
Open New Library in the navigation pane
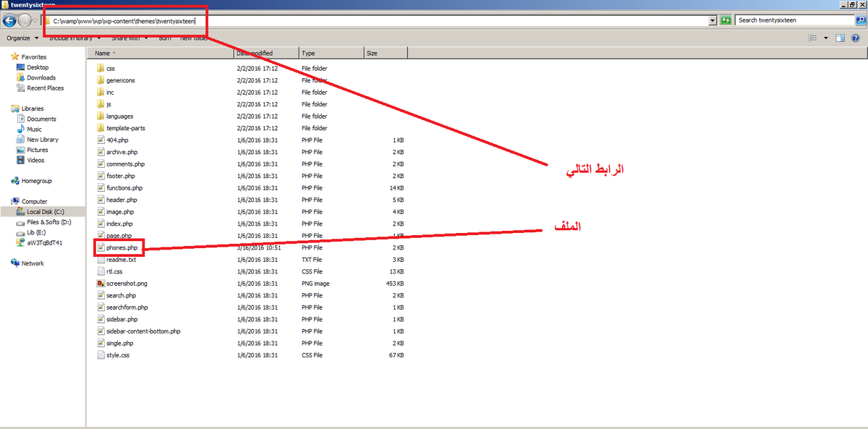tap(43, 140)
